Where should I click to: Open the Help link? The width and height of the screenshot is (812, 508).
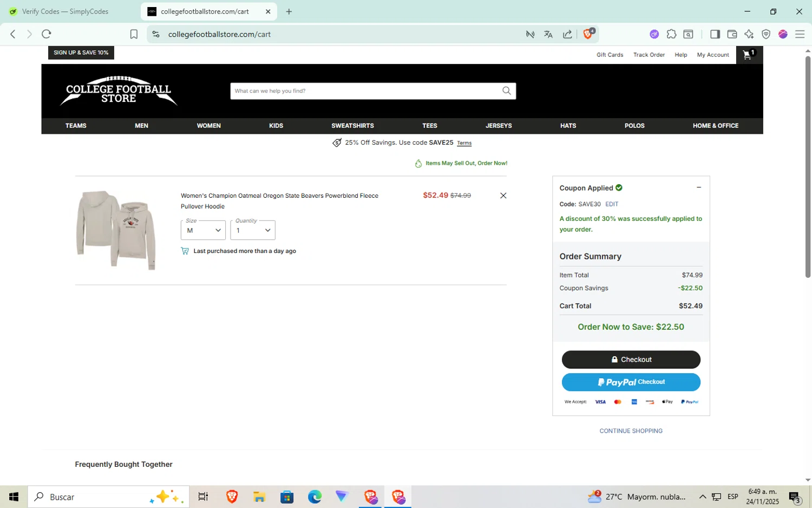click(680, 55)
